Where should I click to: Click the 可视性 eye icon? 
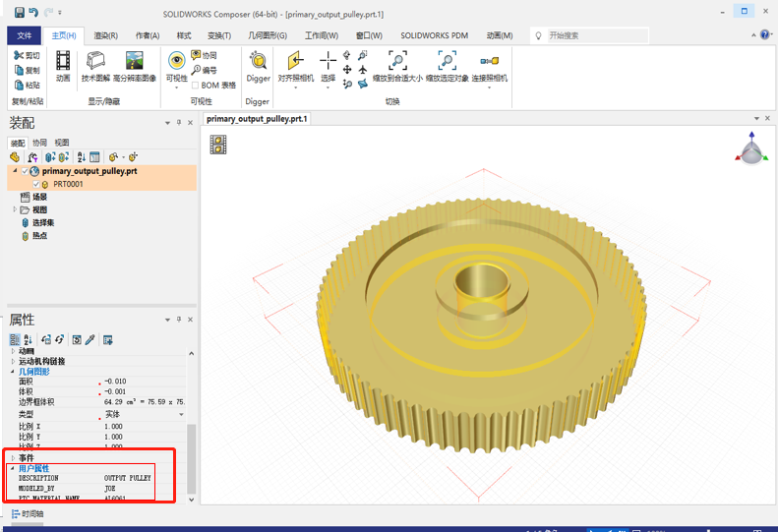[x=177, y=61]
